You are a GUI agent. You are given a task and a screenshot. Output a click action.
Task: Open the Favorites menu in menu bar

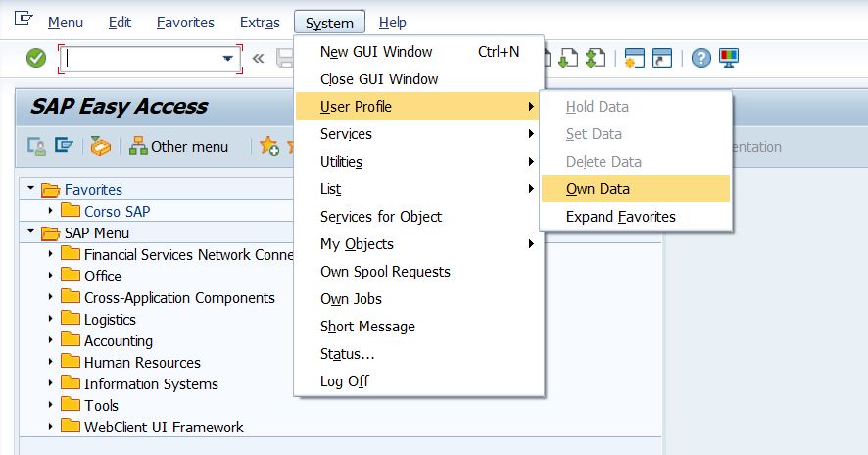click(185, 23)
